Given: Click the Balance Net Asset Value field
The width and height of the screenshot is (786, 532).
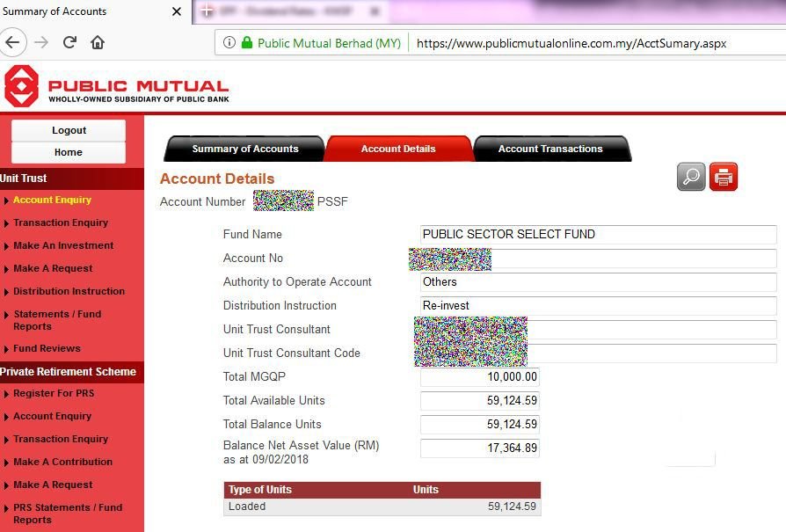Looking at the screenshot, I should pos(480,448).
